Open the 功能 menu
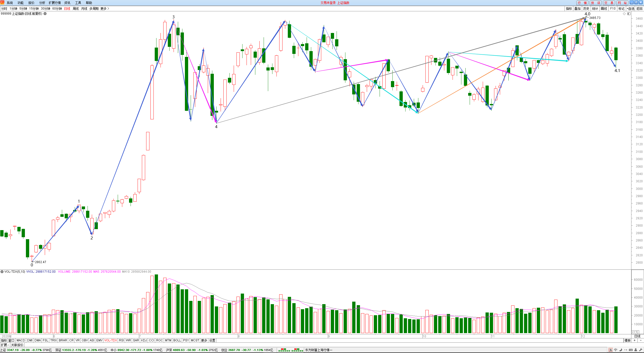Screen dimensions: 644x353 20,3
